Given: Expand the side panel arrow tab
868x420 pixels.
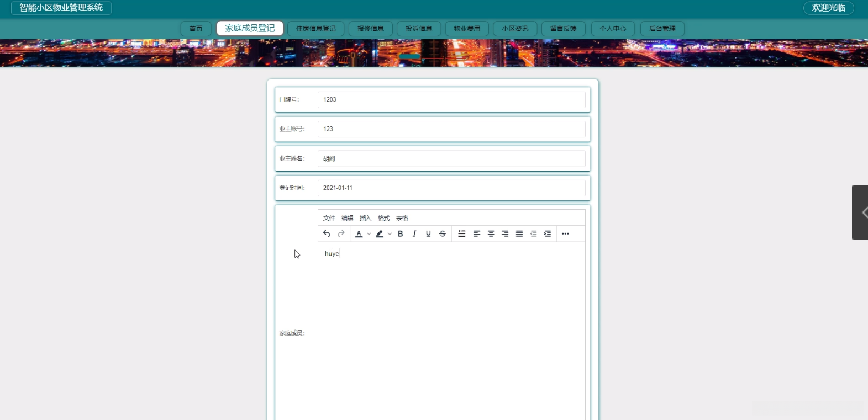Looking at the screenshot, I should tap(860, 212).
